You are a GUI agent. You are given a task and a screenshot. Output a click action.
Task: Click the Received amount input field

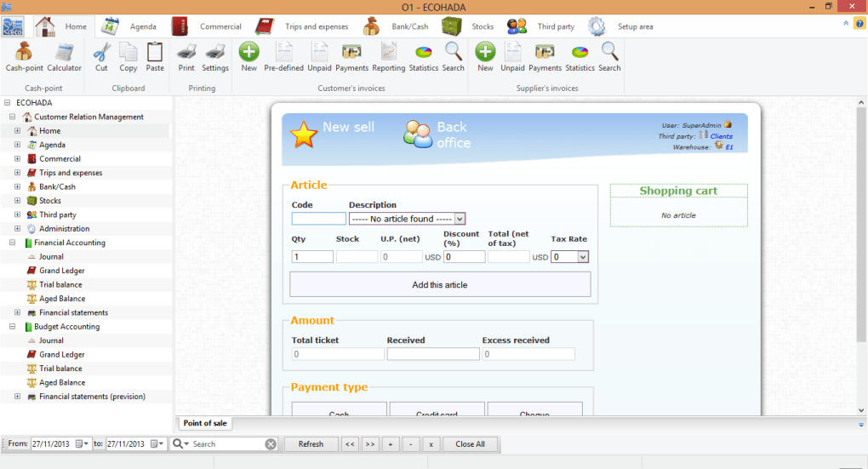pyautogui.click(x=433, y=354)
